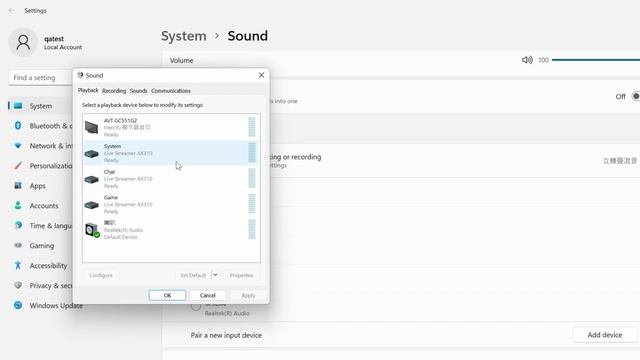
Task: Click the System Live Streamer device icon
Action: click(91, 153)
